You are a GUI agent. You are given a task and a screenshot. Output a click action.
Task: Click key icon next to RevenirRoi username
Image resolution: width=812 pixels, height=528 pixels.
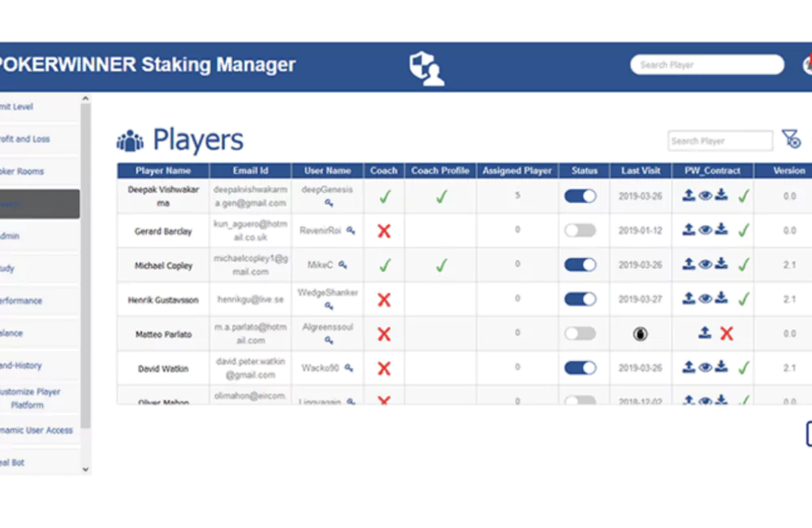click(351, 230)
